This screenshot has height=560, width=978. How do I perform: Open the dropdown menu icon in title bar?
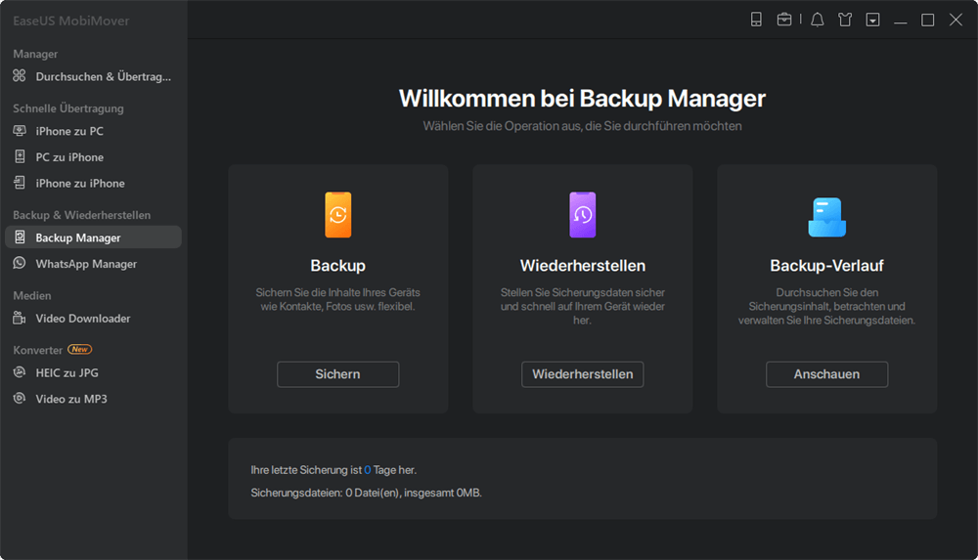[x=872, y=20]
